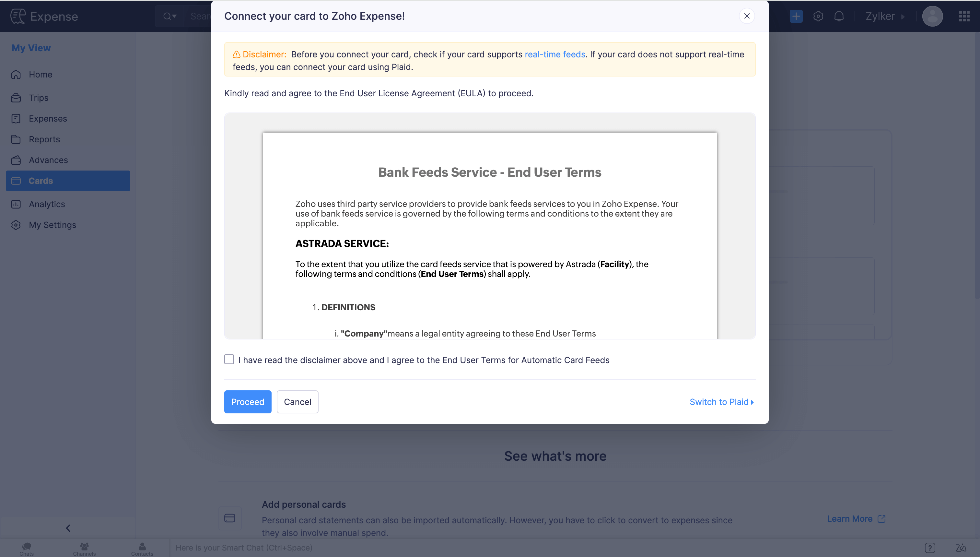Click the Proceed button
Screen dimensions: 980x557
click(x=247, y=402)
